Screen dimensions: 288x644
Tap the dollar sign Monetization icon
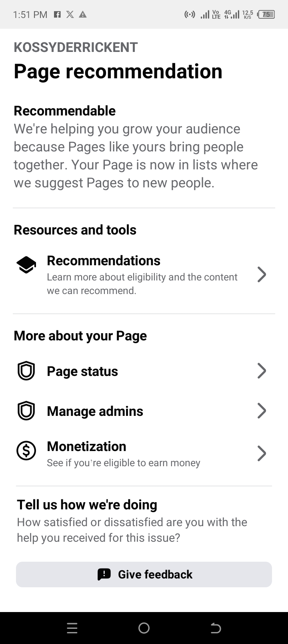tap(26, 451)
